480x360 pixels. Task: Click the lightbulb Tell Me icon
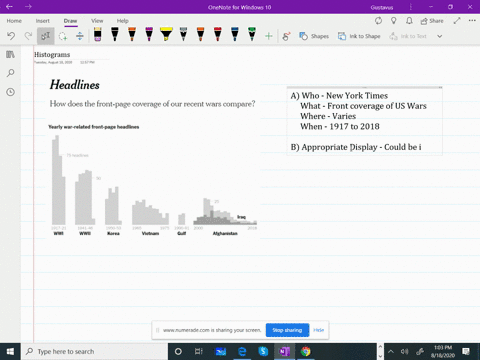[x=394, y=21]
